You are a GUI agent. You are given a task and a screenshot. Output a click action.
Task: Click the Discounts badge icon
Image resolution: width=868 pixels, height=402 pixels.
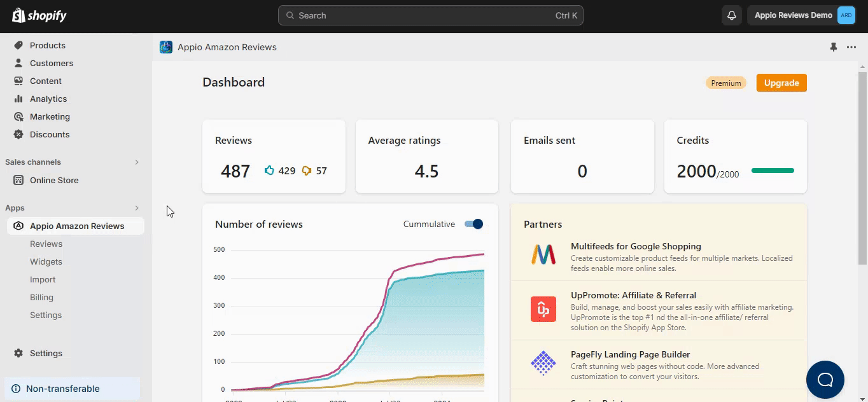pyautogui.click(x=18, y=134)
